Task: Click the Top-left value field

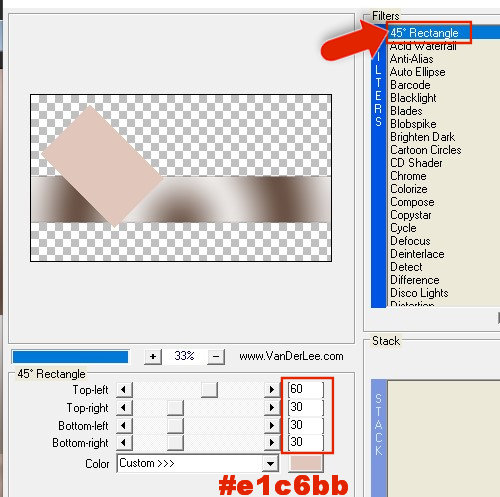Action: 306,389
